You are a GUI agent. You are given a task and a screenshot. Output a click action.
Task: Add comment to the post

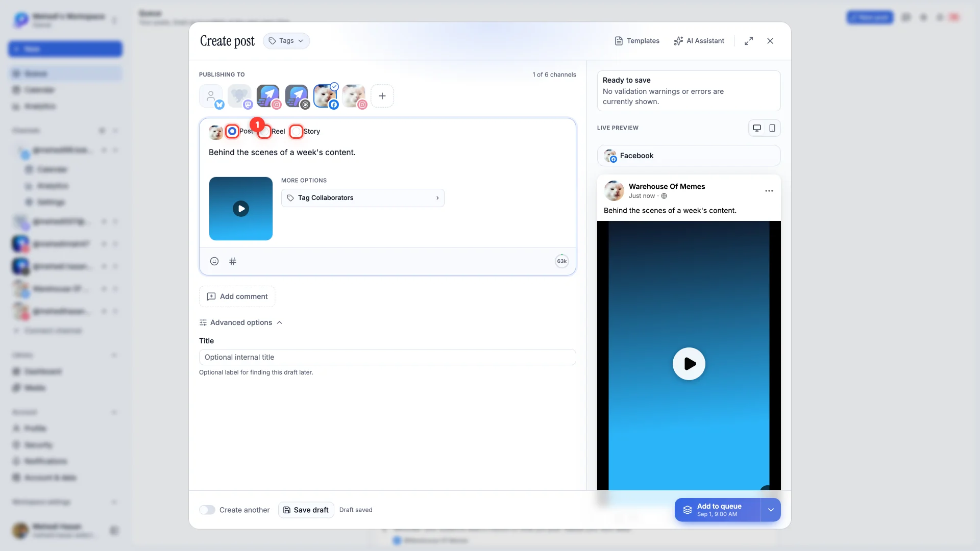(237, 296)
